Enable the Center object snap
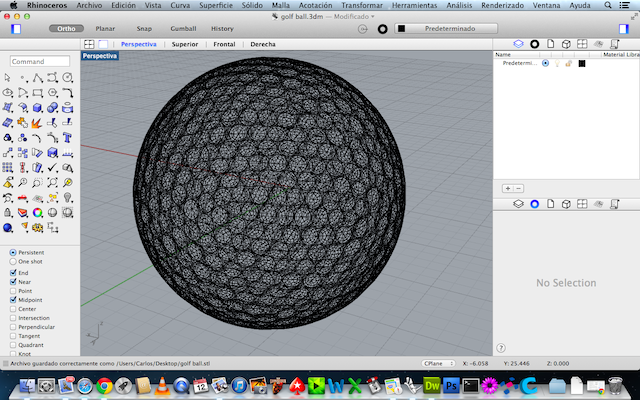The width and height of the screenshot is (640, 400). (x=13, y=309)
